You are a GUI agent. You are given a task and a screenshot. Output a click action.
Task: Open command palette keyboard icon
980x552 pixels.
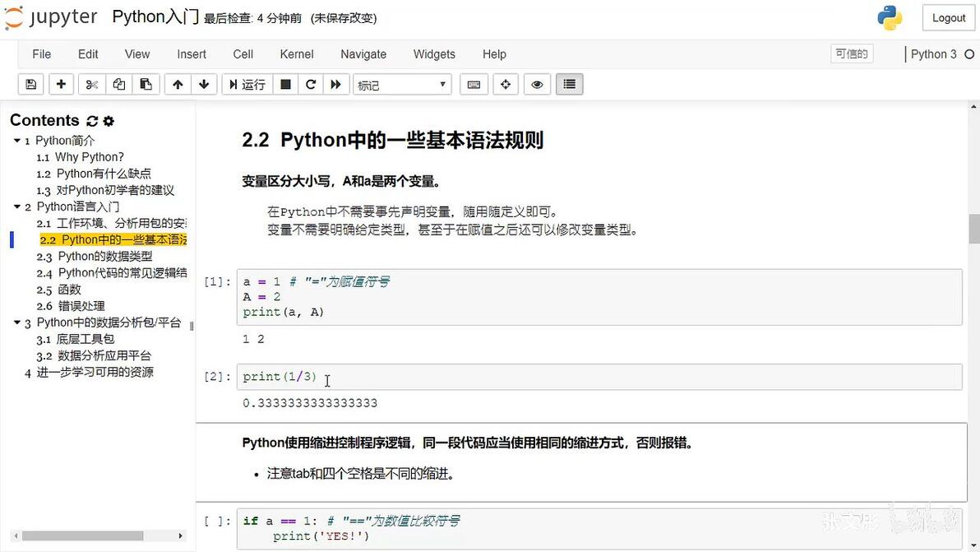pos(474,85)
